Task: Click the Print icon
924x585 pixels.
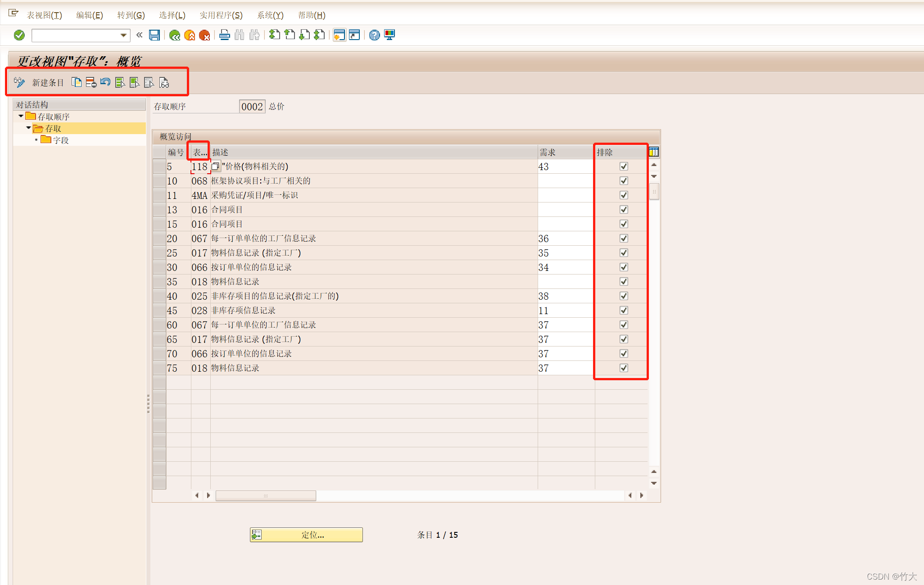Action: pos(224,35)
